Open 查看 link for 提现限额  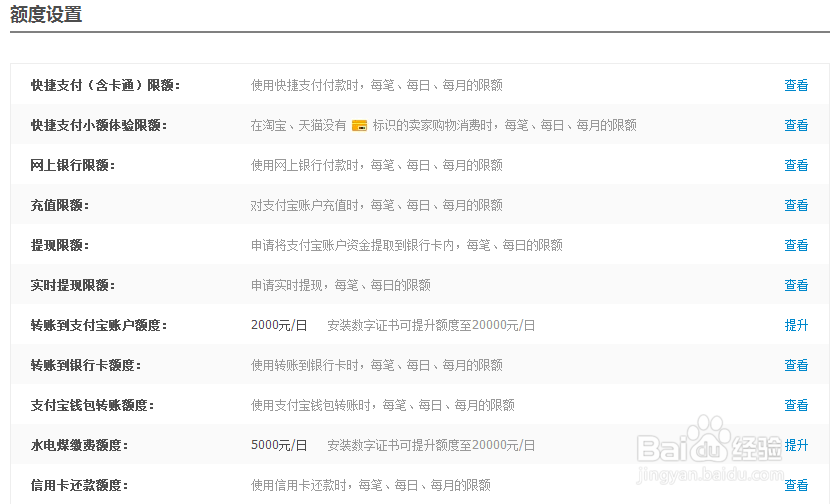click(796, 245)
